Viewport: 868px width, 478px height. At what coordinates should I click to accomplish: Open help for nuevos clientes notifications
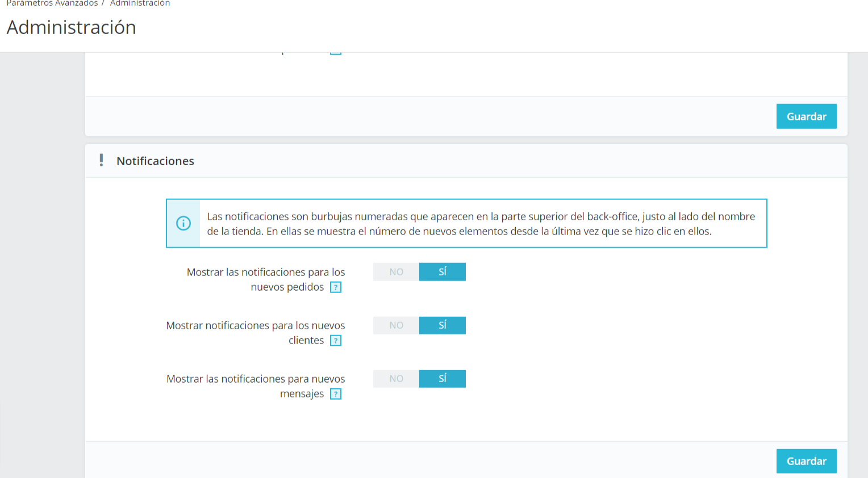point(336,341)
